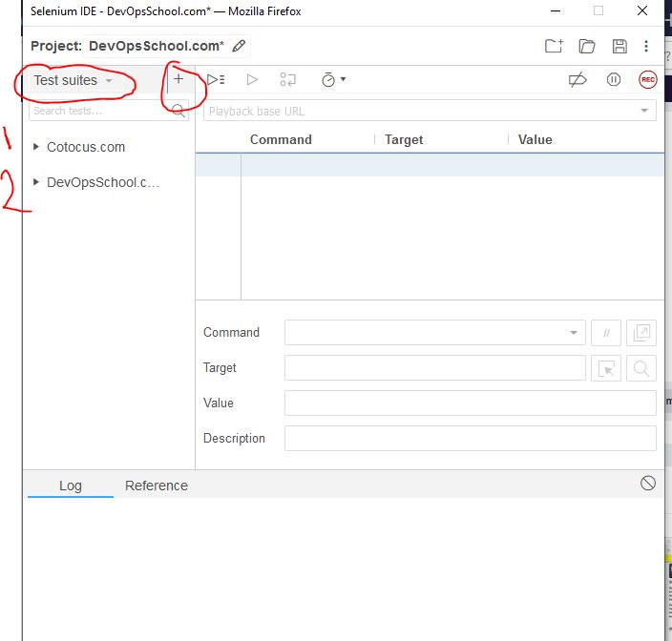Toggle pause on exceptions

614,80
